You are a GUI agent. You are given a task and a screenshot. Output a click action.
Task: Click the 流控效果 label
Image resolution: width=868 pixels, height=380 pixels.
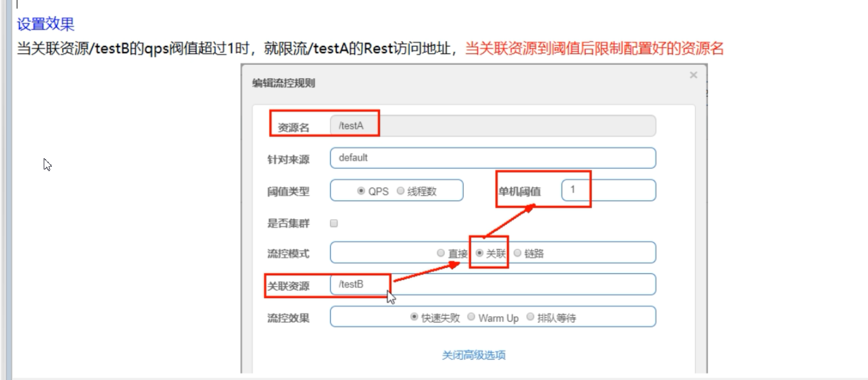288,318
